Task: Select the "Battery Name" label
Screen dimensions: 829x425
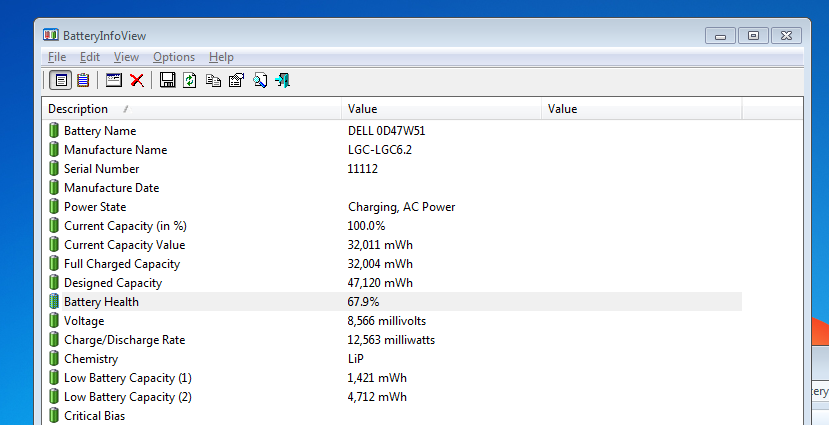Action: click(100, 131)
